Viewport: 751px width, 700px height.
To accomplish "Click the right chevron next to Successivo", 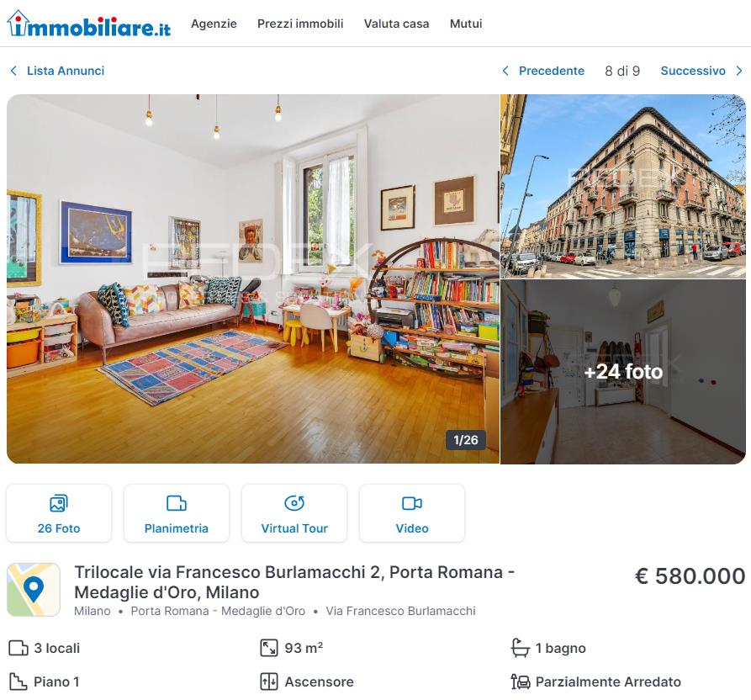I will click(x=739, y=71).
